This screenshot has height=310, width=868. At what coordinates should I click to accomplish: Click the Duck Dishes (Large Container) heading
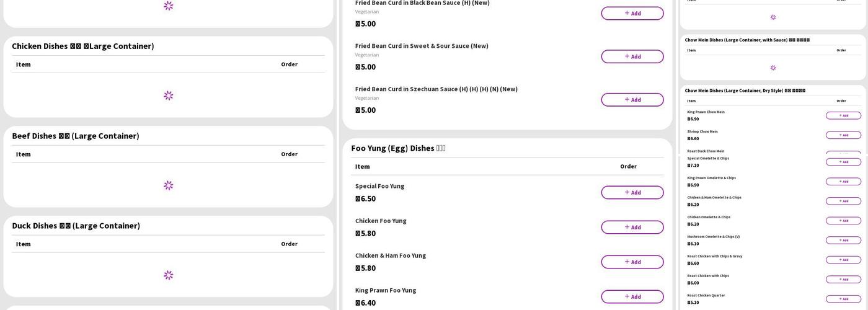(x=76, y=226)
